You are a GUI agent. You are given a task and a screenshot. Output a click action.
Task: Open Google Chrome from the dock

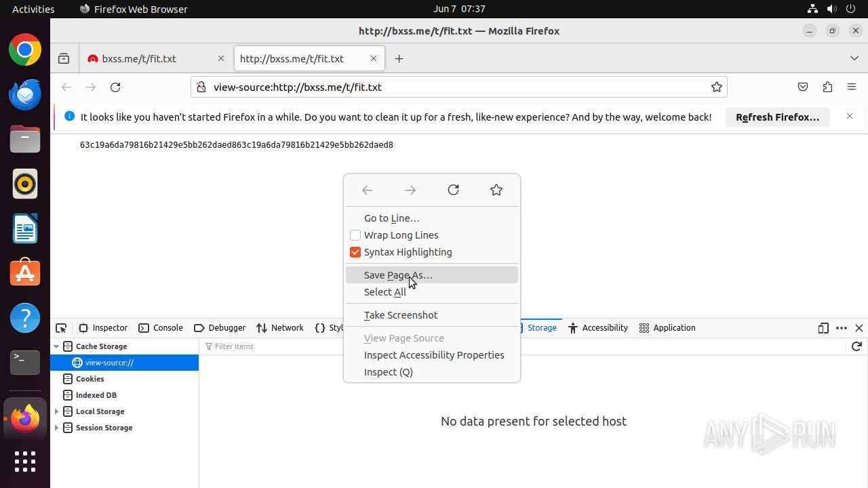25,50
